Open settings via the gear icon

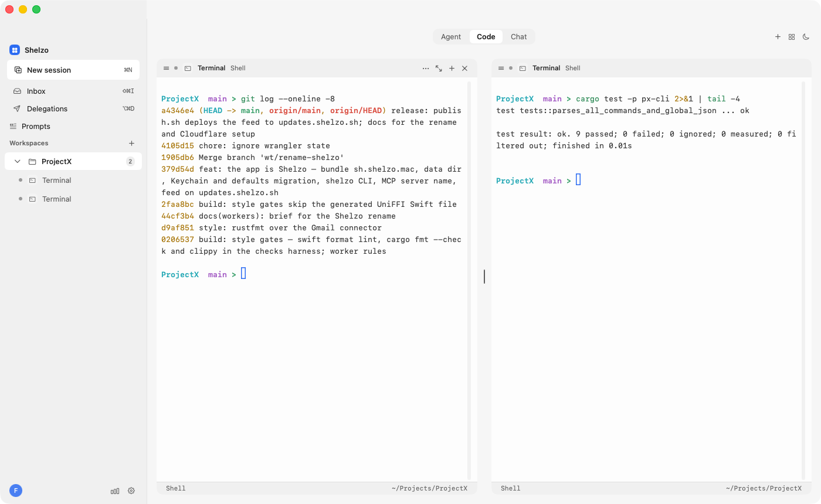[131, 491]
